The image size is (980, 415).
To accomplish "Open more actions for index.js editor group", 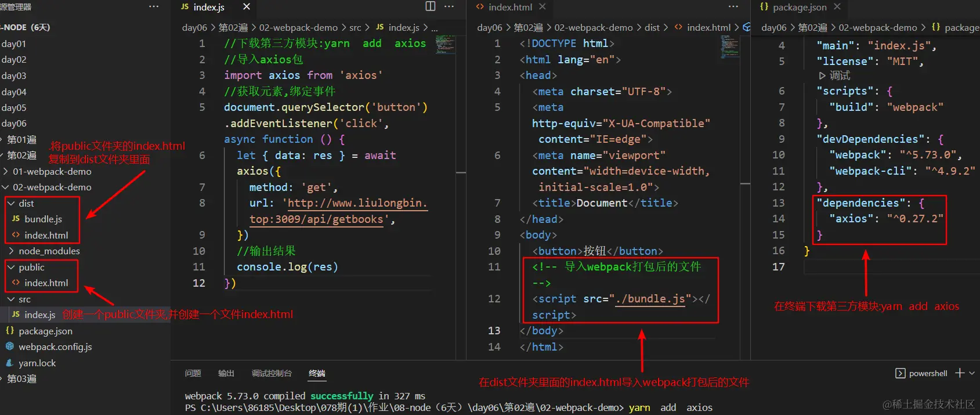I will 449,6.
